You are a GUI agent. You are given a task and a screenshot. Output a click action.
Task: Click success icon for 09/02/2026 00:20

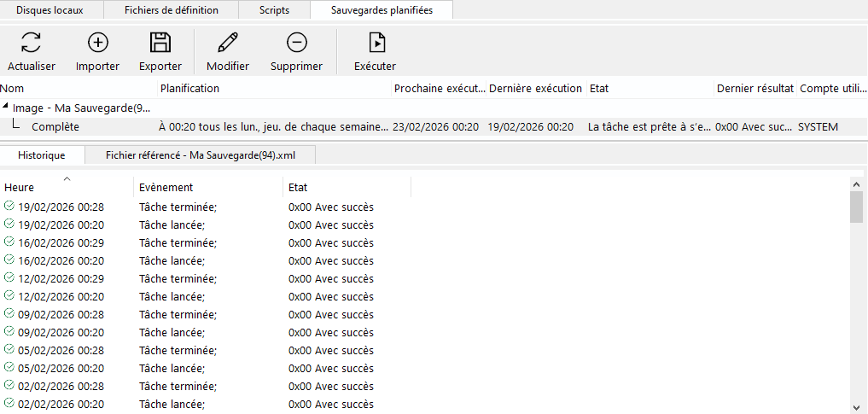(x=9, y=331)
